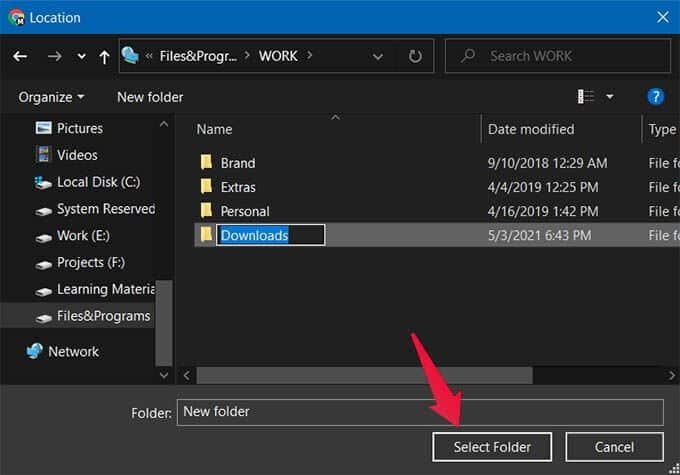The height and width of the screenshot is (475, 680).
Task: Click Personal date 4/16/2019 1:42 PM
Action: coord(543,211)
